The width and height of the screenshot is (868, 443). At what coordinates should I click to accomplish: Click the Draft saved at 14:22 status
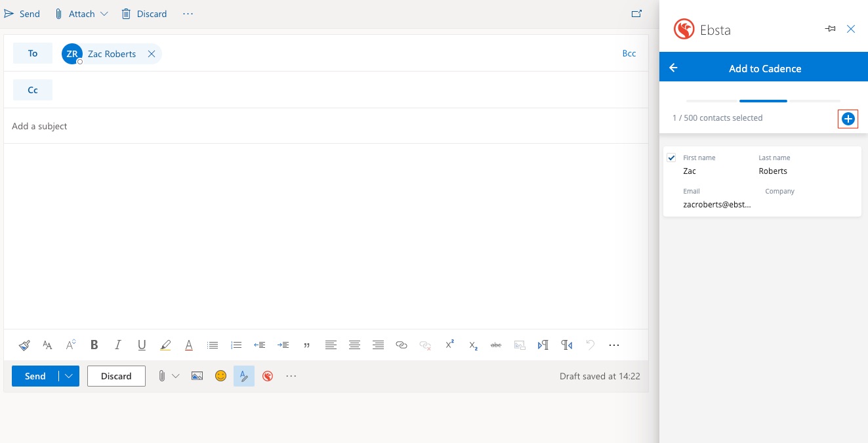pos(600,376)
